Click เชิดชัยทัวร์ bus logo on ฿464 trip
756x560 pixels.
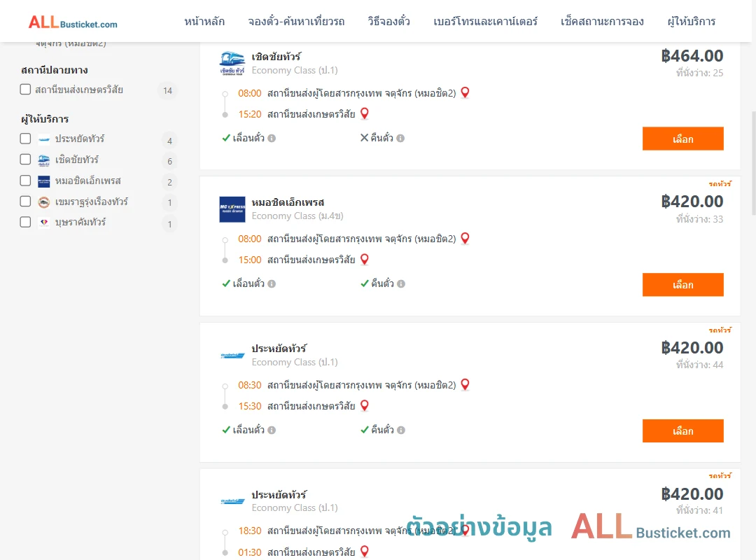[232, 64]
